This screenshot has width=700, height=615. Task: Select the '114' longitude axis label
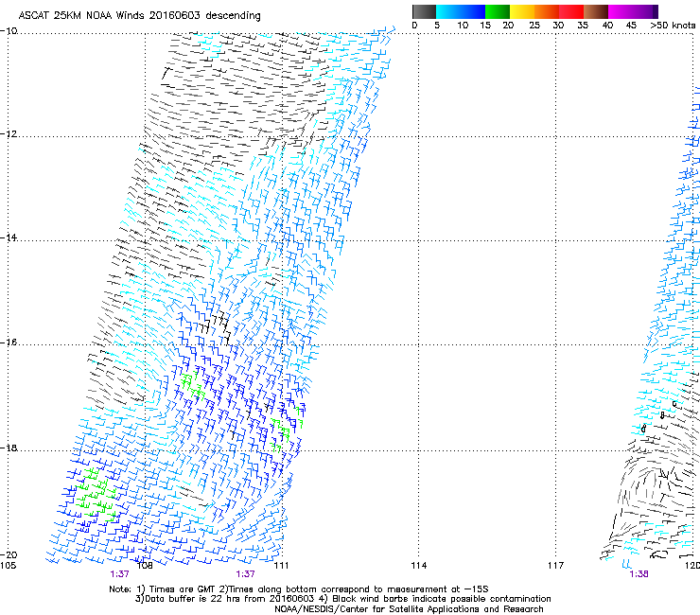coord(418,566)
